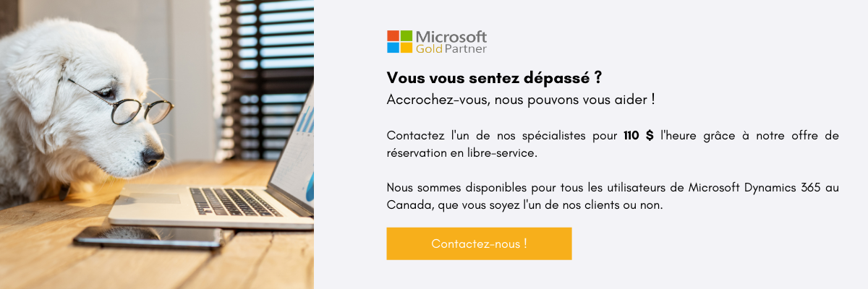
Task: Click the dog's black nose
Action: (x=153, y=155)
